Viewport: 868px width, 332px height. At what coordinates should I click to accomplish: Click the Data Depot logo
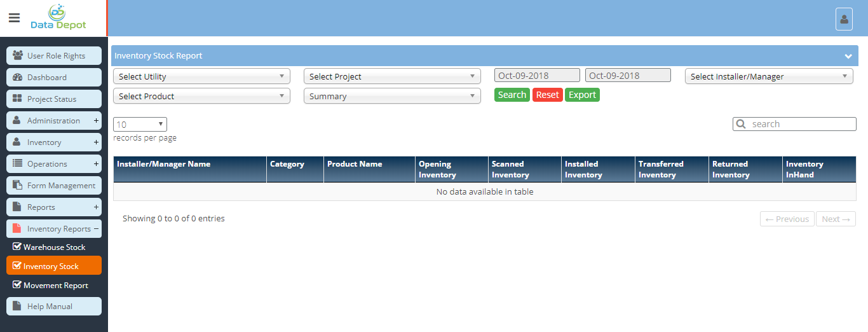click(x=58, y=18)
